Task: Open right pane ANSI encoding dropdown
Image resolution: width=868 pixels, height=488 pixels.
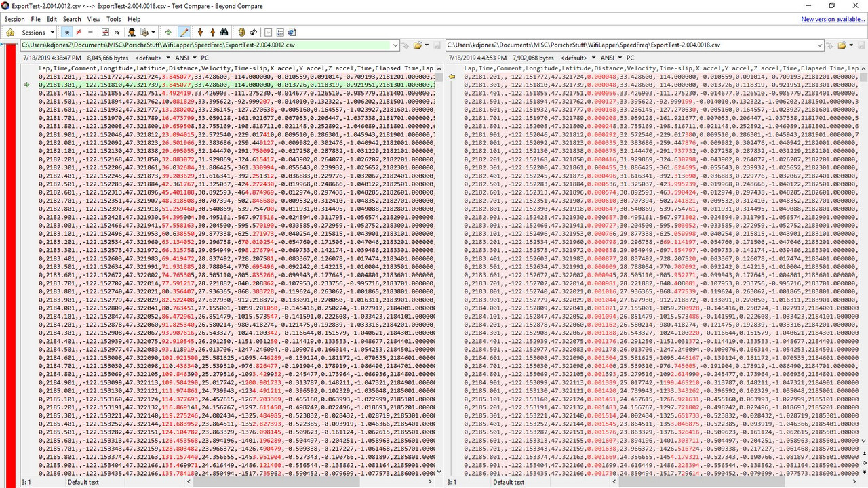Action: 610,58
